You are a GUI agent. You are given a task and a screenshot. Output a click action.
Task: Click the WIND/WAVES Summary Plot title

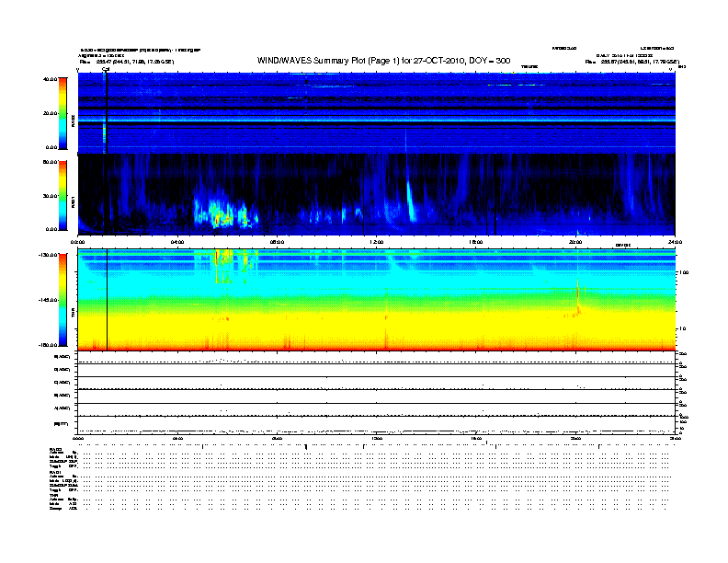pos(384,61)
